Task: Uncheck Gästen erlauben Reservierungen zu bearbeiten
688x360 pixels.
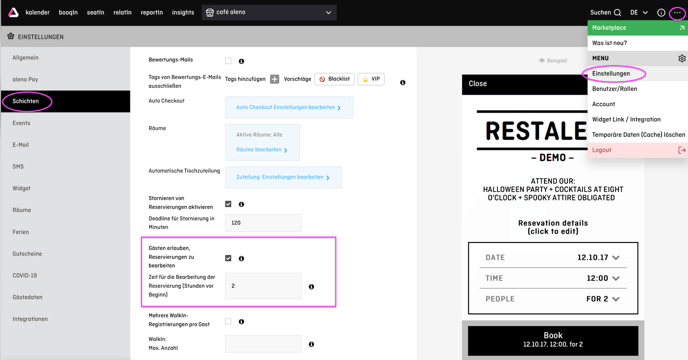Action: point(228,258)
